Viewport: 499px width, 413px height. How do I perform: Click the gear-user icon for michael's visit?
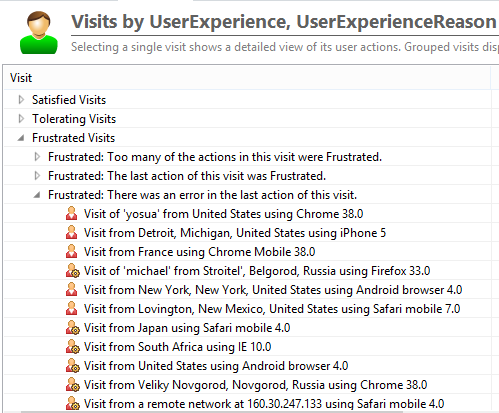click(73, 271)
